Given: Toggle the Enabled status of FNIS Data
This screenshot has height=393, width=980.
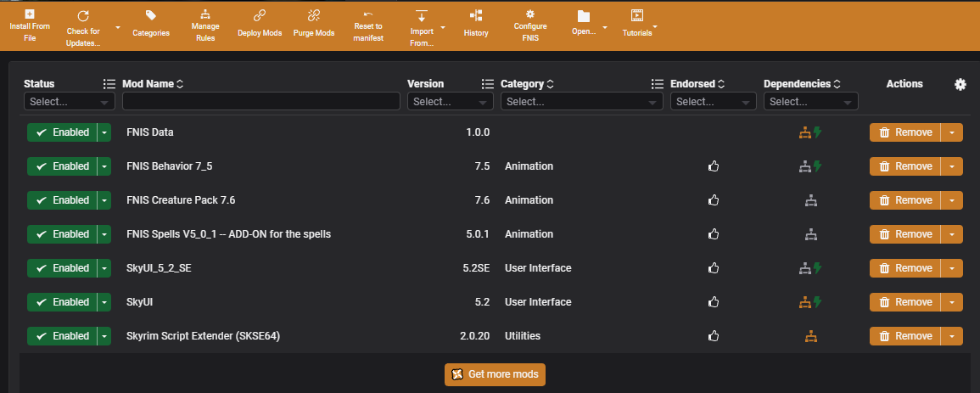Looking at the screenshot, I should (x=62, y=132).
